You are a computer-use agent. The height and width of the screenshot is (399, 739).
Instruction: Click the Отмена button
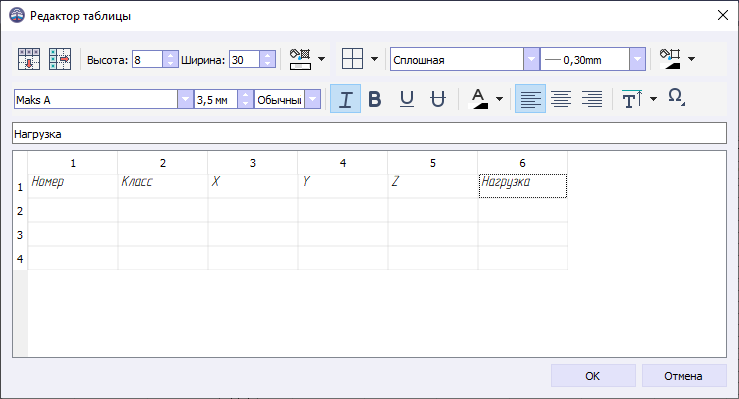coord(684,376)
